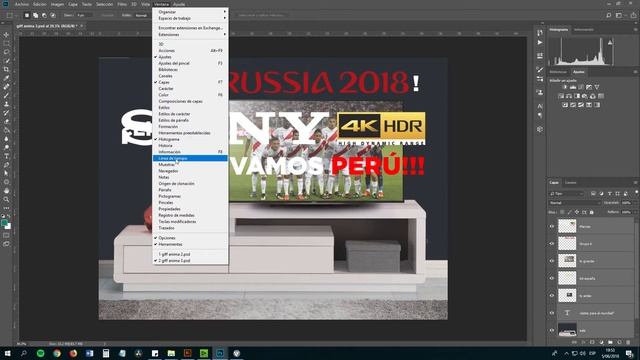The height and width of the screenshot is (360, 640).
Task: Open Chrome from the taskbar
Action: (x=57, y=353)
